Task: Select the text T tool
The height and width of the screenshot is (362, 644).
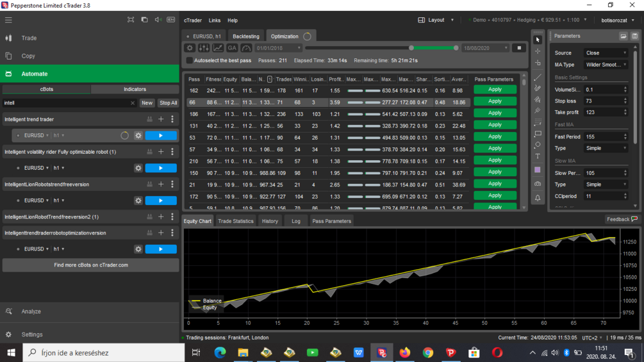Action: (x=538, y=156)
